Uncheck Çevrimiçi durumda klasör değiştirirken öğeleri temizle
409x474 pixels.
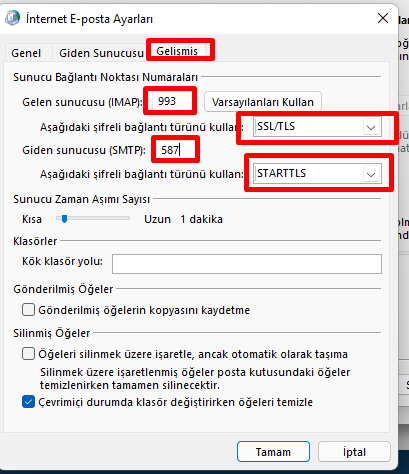click(28, 402)
